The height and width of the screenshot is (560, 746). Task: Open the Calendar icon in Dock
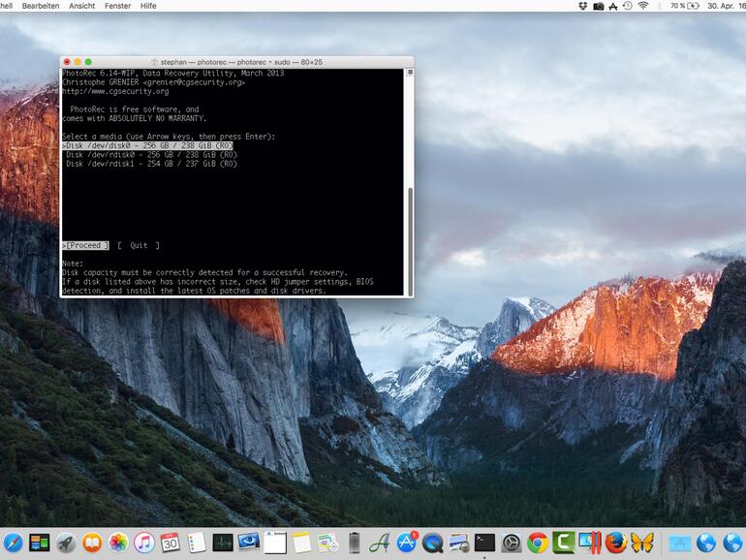[x=171, y=543]
